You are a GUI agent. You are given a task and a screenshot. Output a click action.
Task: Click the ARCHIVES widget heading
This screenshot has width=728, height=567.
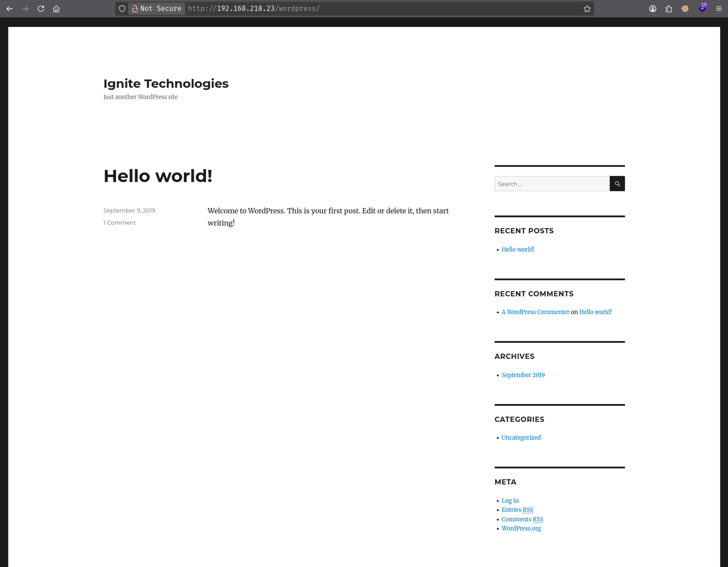click(514, 356)
